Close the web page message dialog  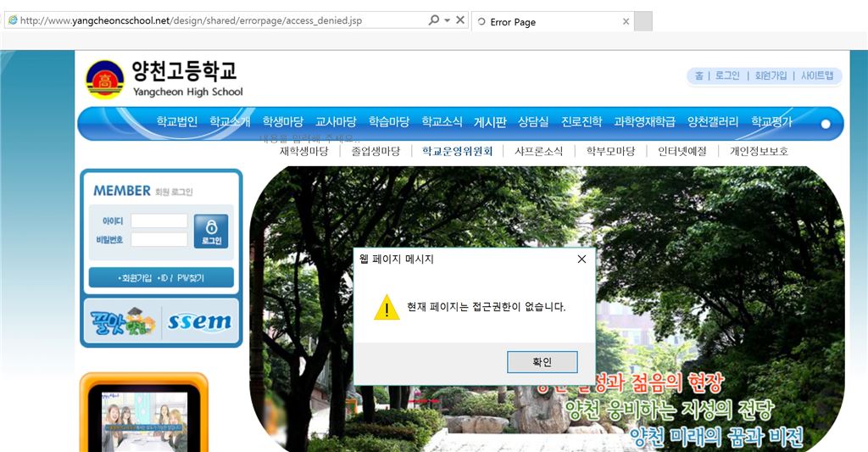point(581,259)
